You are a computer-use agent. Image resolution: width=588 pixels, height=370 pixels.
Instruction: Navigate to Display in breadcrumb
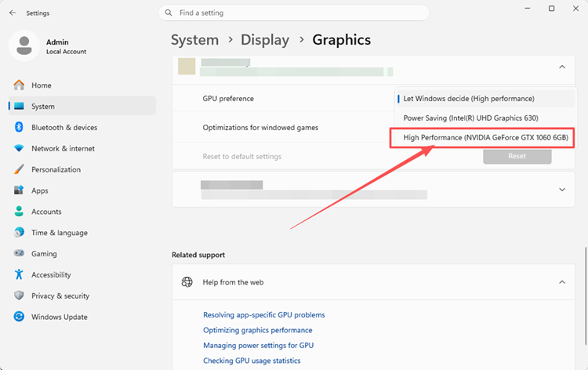tap(265, 40)
